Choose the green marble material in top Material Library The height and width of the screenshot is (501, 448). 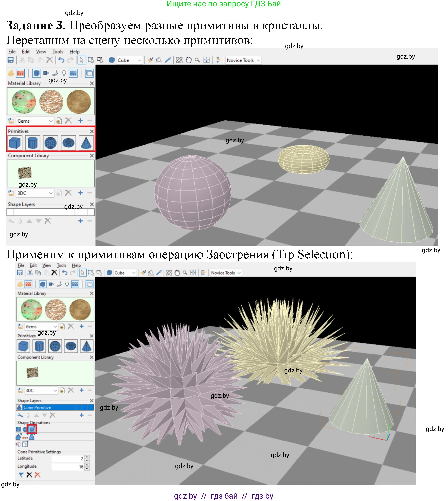[24, 102]
